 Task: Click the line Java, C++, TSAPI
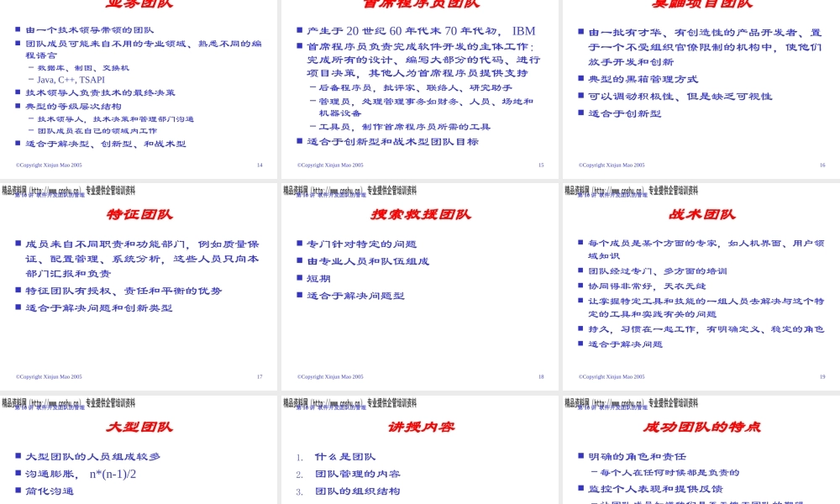coord(71,79)
